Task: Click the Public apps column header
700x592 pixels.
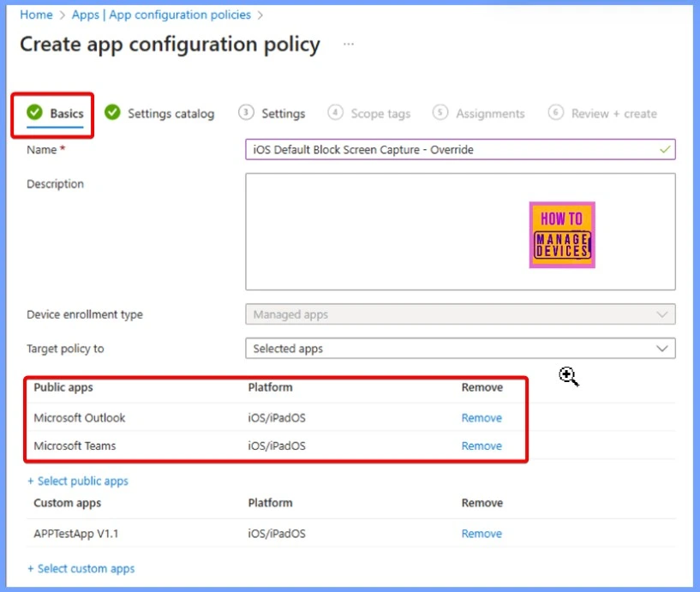Action: 63,387
